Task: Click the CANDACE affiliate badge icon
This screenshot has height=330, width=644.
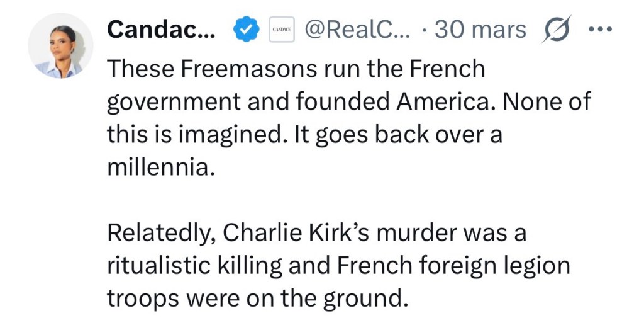Action: (281, 30)
